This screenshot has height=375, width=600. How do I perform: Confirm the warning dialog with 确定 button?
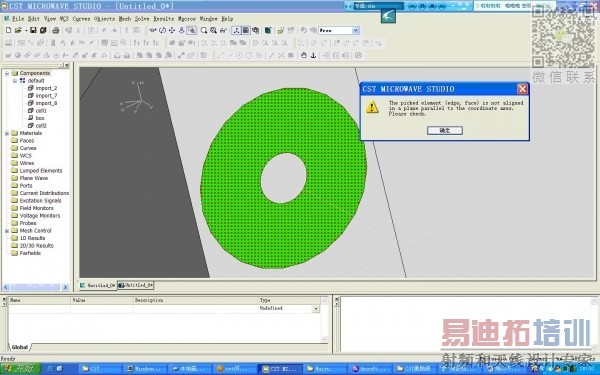point(445,130)
